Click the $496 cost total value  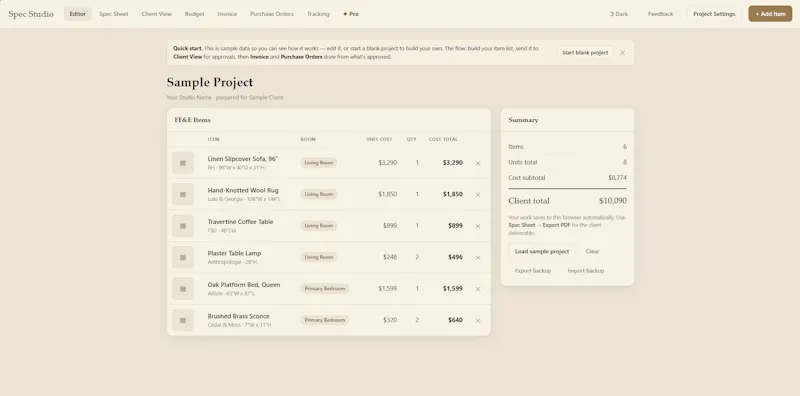coord(456,257)
